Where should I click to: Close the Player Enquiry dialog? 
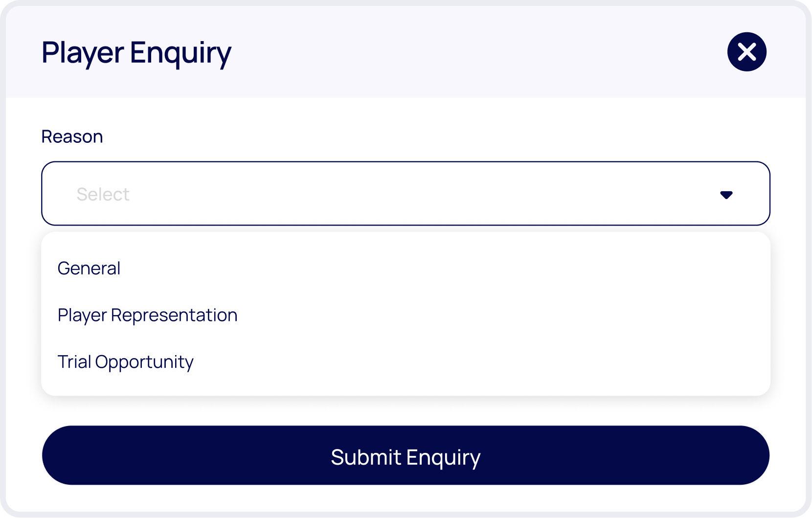coord(746,52)
